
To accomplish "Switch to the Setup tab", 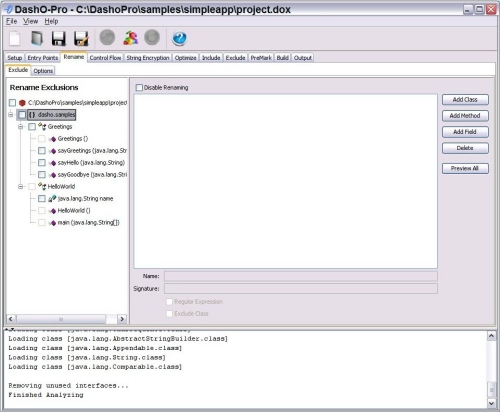I will [x=15, y=58].
